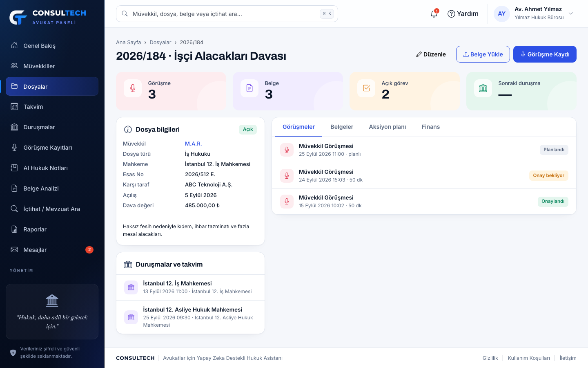Click the Düzenle edit button
Screen dimensions: 588x368
click(x=431, y=54)
